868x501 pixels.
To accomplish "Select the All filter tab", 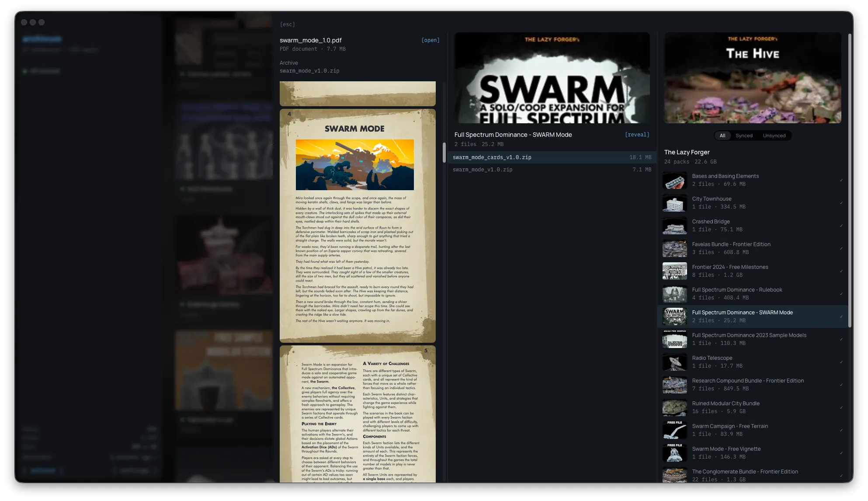I will click(722, 136).
